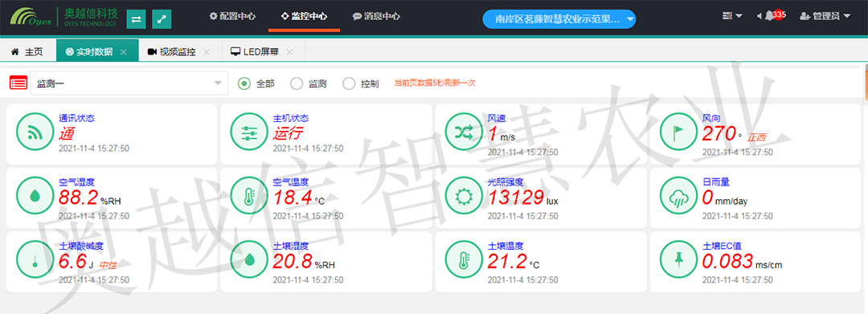Select the 监测 radio button

point(297,84)
